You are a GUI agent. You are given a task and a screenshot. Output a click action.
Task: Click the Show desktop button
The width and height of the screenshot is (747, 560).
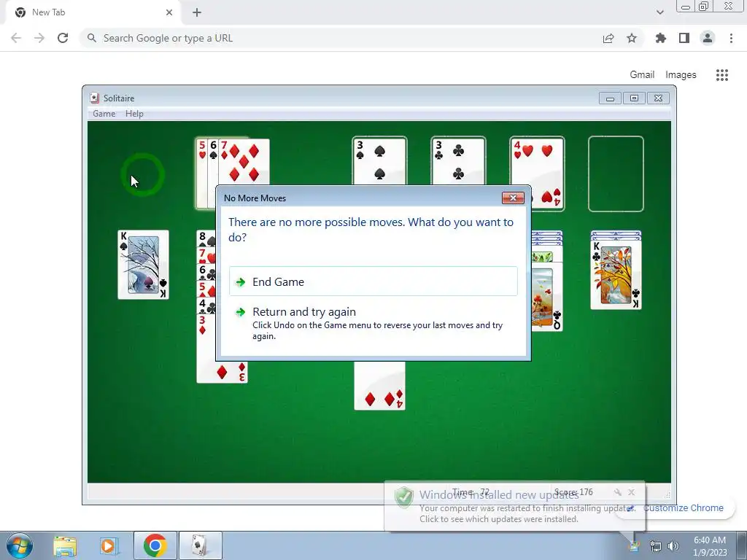click(x=742, y=545)
